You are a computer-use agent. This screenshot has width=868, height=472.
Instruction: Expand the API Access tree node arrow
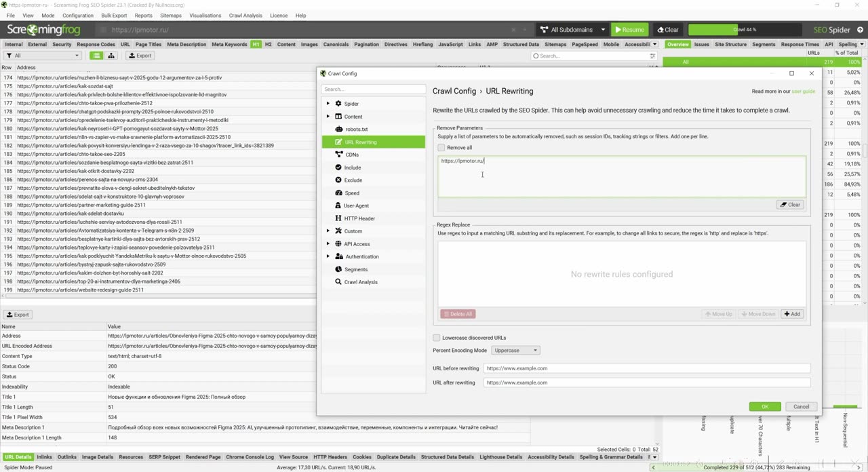pos(328,243)
